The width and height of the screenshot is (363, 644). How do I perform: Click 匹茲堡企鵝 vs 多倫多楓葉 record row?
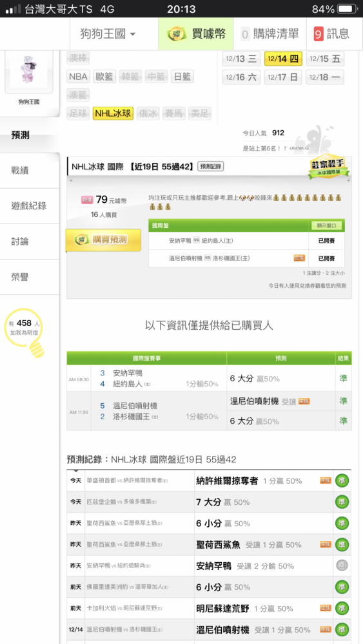pos(209,502)
